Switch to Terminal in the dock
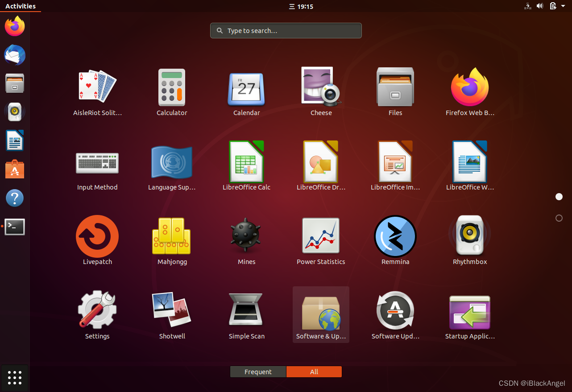This screenshot has height=392, width=572. 15,227
